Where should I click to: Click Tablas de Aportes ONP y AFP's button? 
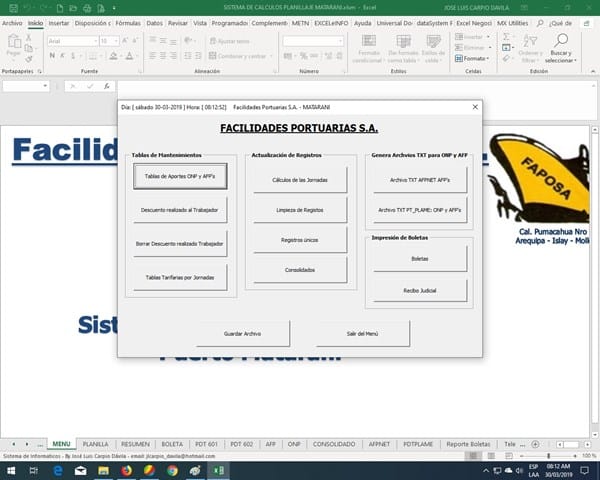click(179, 176)
